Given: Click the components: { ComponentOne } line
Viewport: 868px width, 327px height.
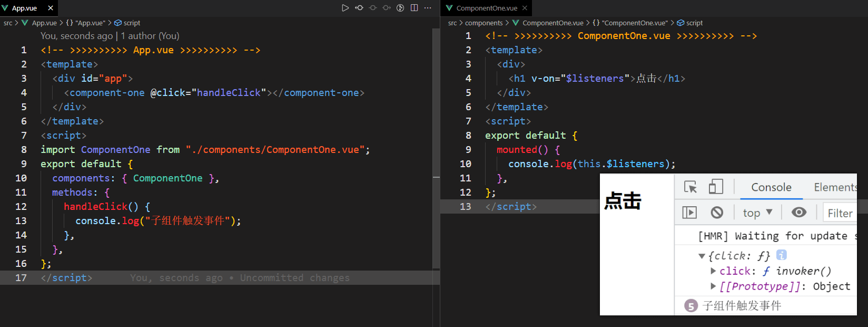Looking at the screenshot, I should [x=135, y=178].
